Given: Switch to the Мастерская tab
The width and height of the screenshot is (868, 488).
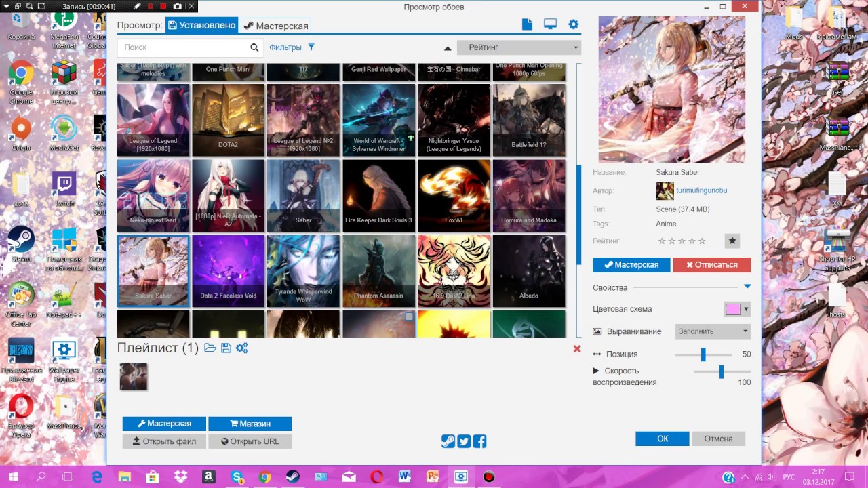Looking at the screenshot, I should [276, 26].
